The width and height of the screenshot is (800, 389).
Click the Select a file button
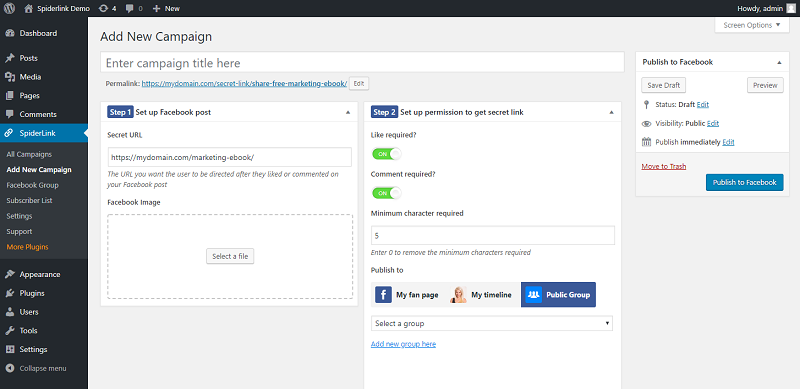230,256
